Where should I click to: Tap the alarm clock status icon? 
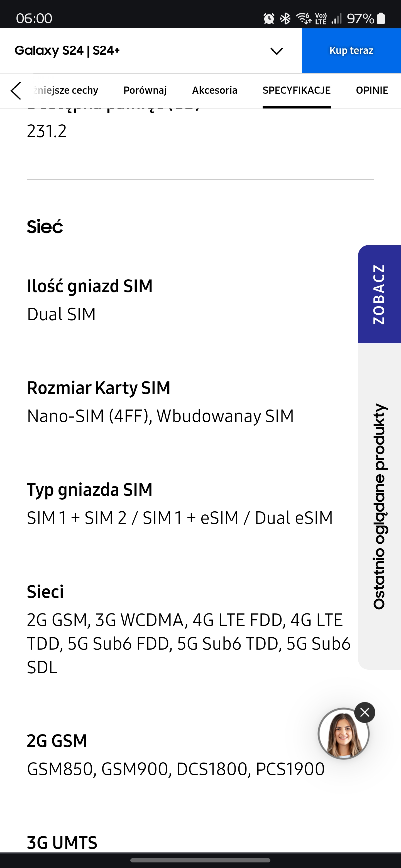click(x=268, y=19)
